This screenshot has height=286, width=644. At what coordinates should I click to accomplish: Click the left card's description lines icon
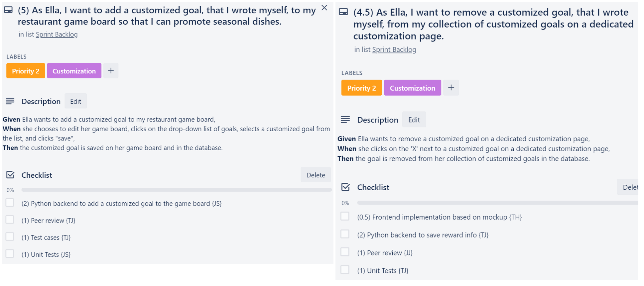[x=10, y=101]
